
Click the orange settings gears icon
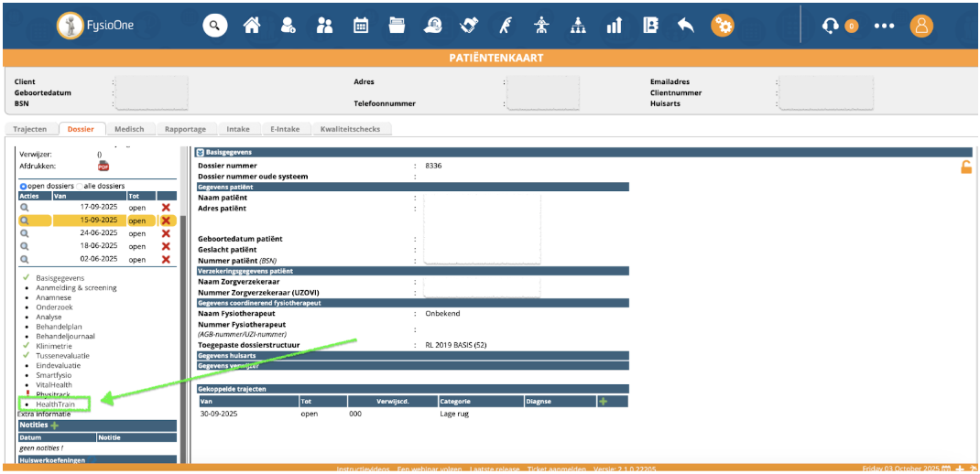pyautogui.click(x=723, y=26)
